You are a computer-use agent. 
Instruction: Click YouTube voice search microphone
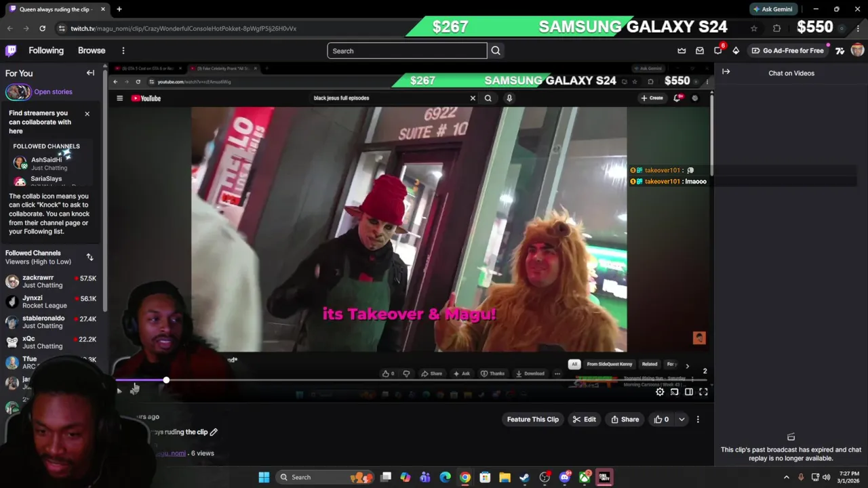509,98
